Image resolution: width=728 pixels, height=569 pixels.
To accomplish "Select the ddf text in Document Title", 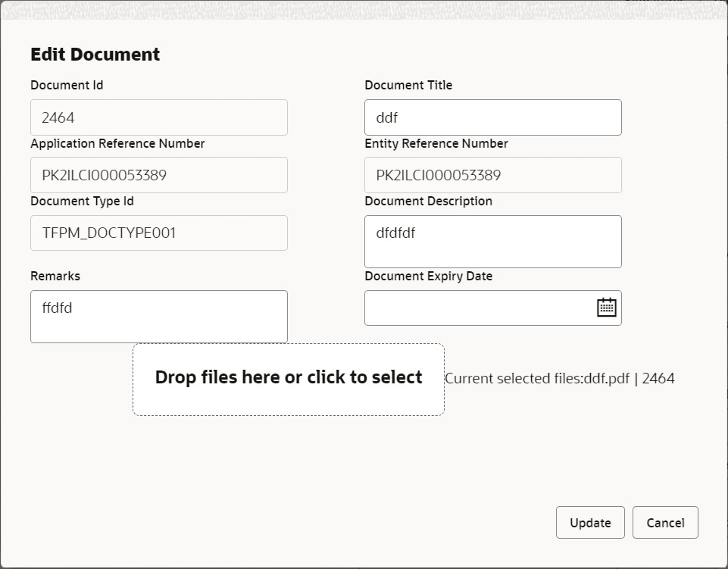I will pyautogui.click(x=385, y=117).
